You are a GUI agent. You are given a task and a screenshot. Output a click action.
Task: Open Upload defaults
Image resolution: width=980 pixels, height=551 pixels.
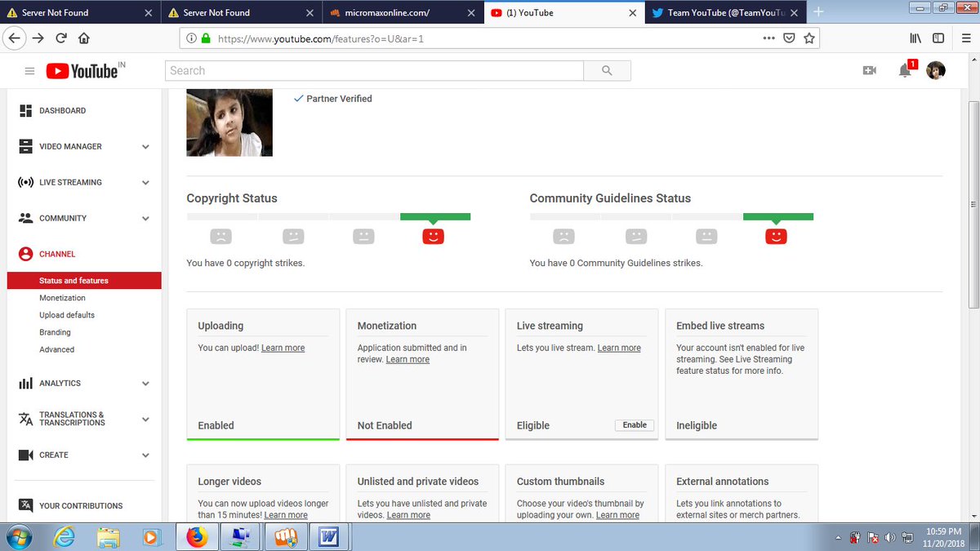click(x=67, y=315)
